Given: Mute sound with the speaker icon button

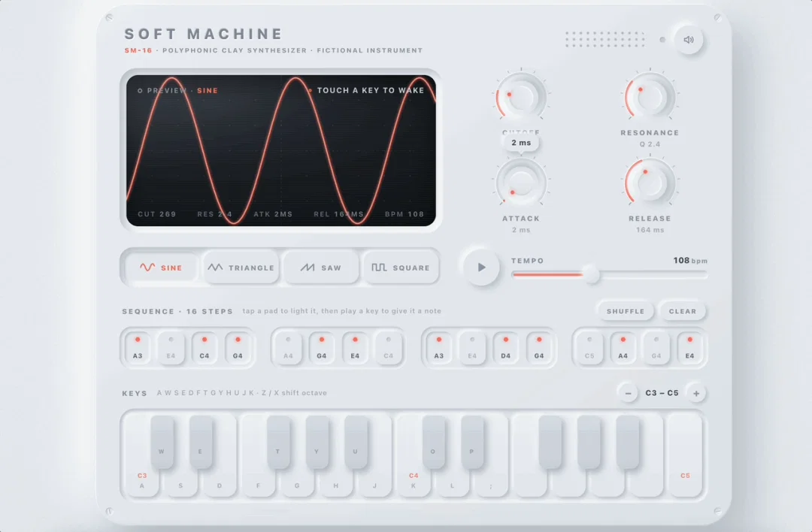Looking at the screenshot, I should tap(688, 40).
